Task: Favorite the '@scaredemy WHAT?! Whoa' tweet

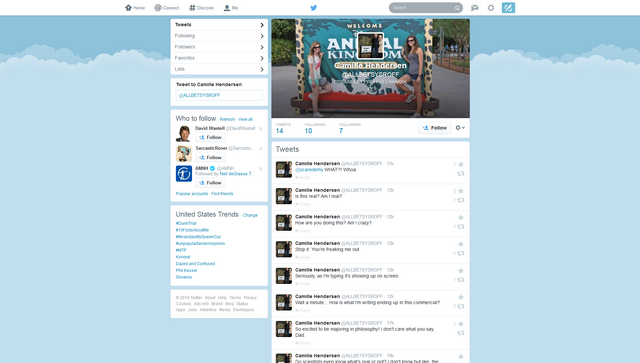Action: coord(461,164)
